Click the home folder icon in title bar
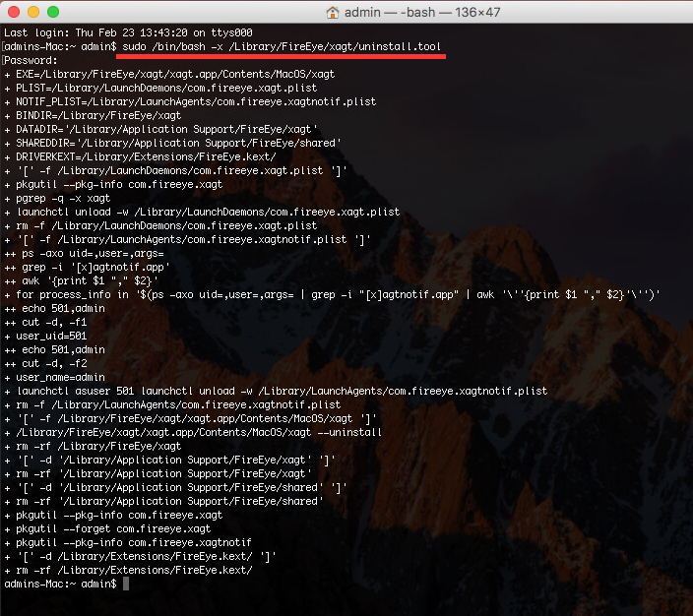The width and height of the screenshot is (693, 616). pos(333,13)
